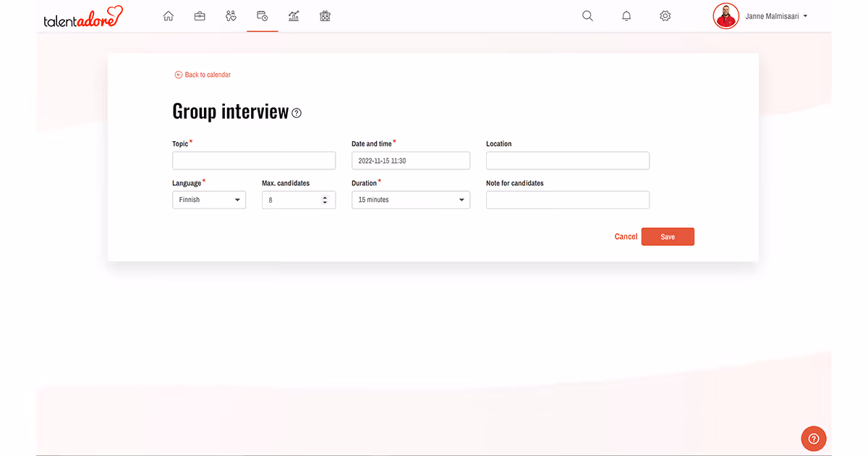Viewport: 868px width, 456px height.
Task: Open the Home icon in navigation
Action: 169,15
